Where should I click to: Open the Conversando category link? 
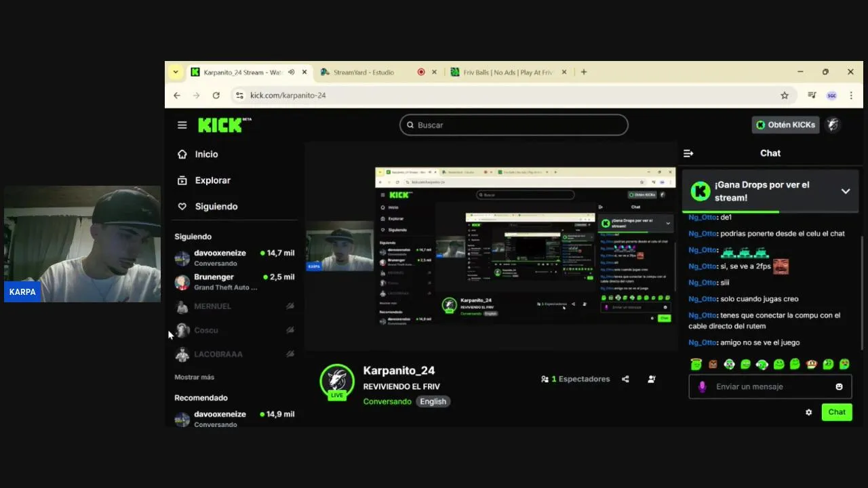(x=387, y=401)
